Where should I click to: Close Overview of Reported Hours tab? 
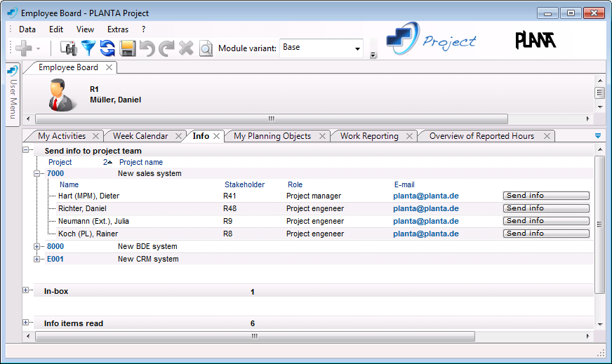[x=547, y=136]
